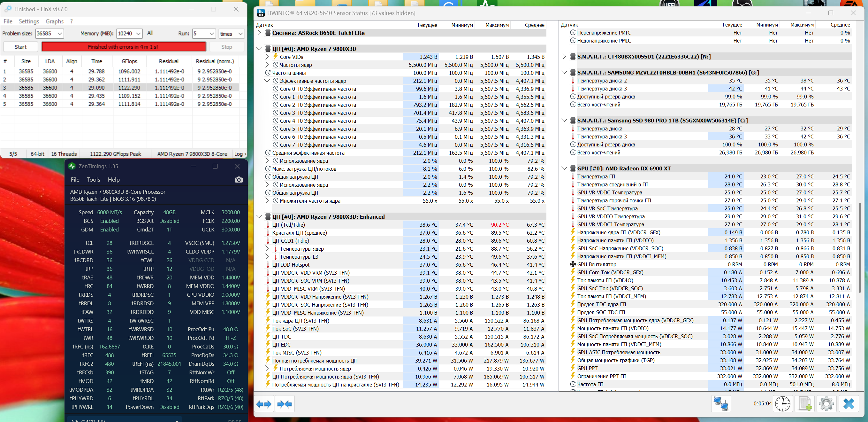Open the Memory (MiB) dropdown in LinX

click(138, 33)
